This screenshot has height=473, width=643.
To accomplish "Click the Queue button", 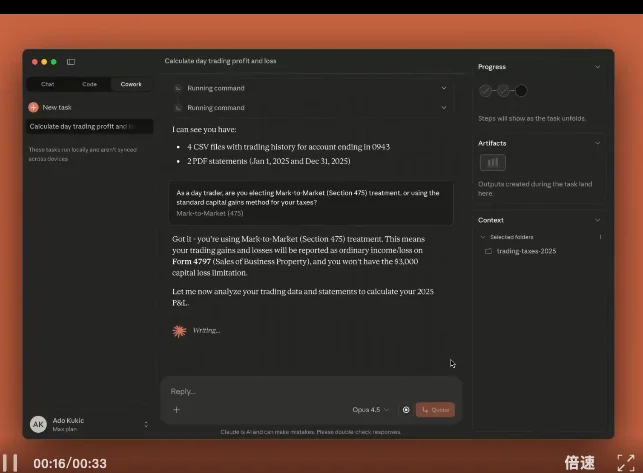I will coord(435,410).
